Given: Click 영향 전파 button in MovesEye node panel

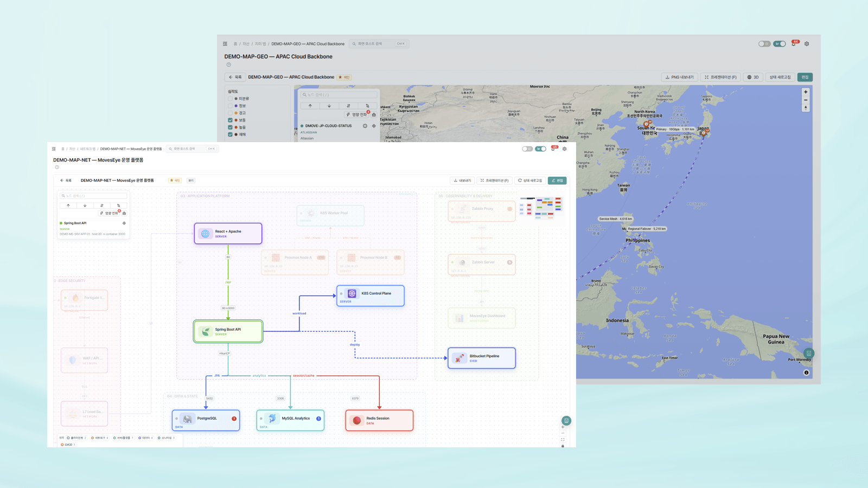Looking at the screenshot, I should pos(109,213).
